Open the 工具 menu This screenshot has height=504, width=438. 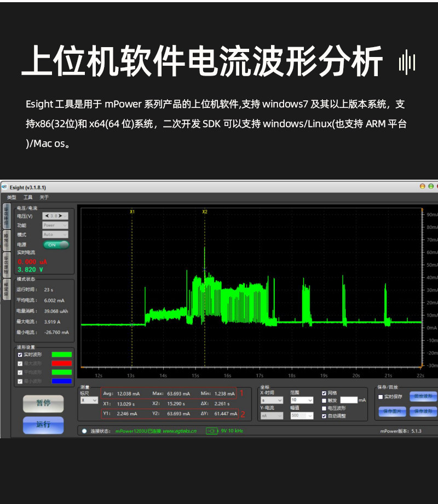tap(28, 197)
